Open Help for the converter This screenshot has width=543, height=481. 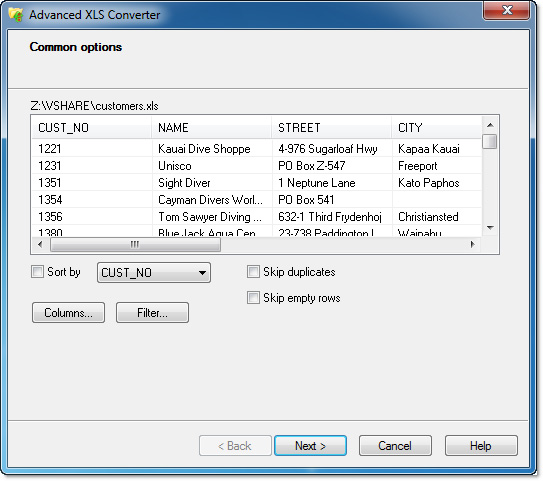(x=481, y=446)
